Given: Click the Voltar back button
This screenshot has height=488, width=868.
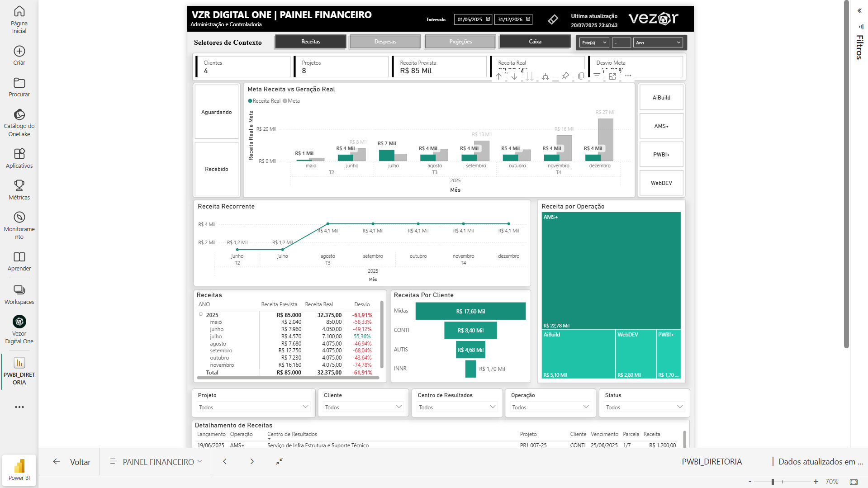Looking at the screenshot, I should click(x=71, y=462).
